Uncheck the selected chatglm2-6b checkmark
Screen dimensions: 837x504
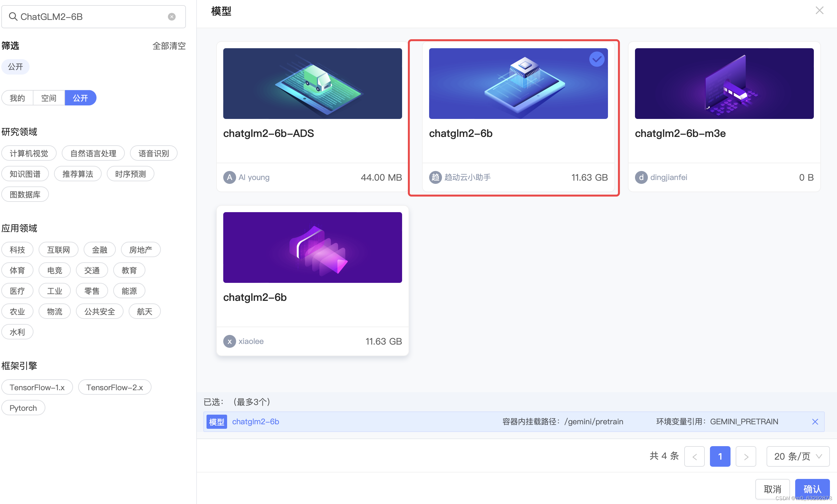pyautogui.click(x=596, y=59)
